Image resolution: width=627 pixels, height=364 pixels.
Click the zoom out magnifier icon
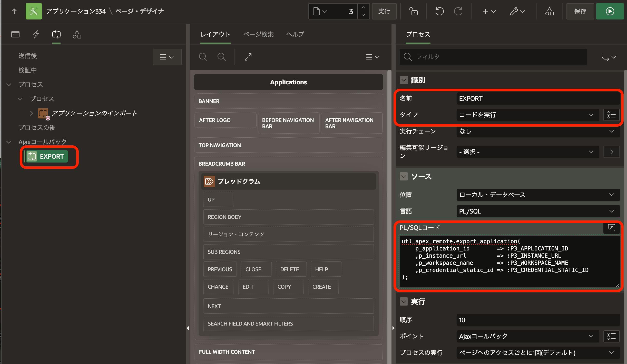coord(203,57)
